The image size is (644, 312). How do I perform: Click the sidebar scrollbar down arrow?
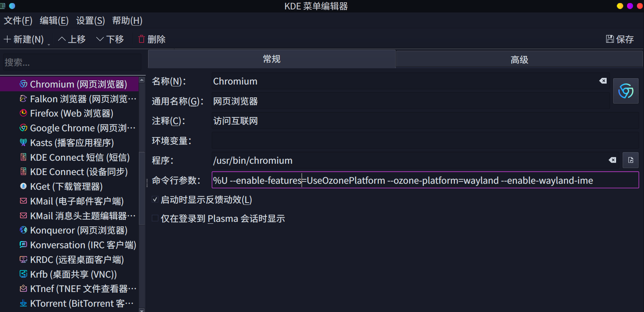[x=142, y=309]
